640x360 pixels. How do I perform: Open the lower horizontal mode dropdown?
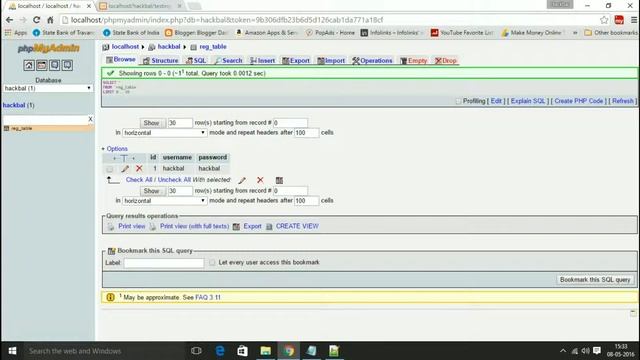[x=164, y=201]
